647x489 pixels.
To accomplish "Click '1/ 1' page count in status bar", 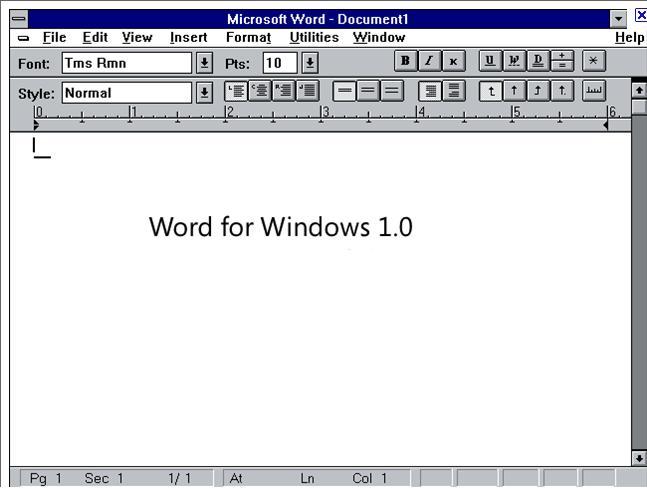I will [x=179, y=478].
